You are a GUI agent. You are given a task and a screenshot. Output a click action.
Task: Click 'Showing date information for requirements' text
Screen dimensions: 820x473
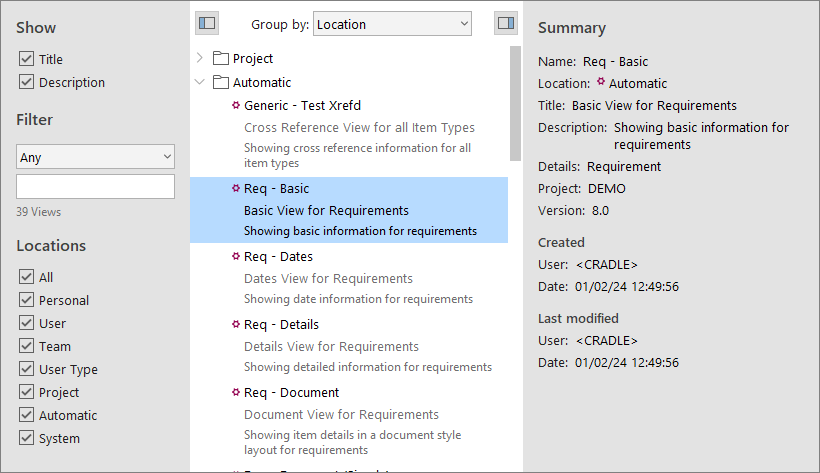tap(358, 299)
